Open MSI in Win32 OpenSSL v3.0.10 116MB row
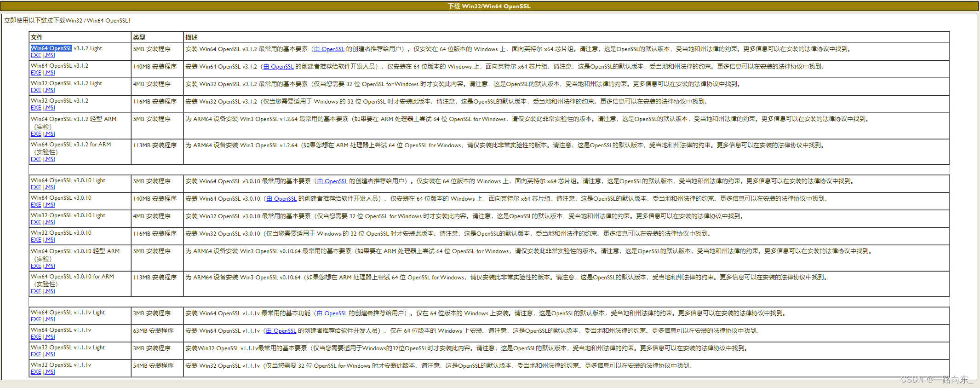 49,240
